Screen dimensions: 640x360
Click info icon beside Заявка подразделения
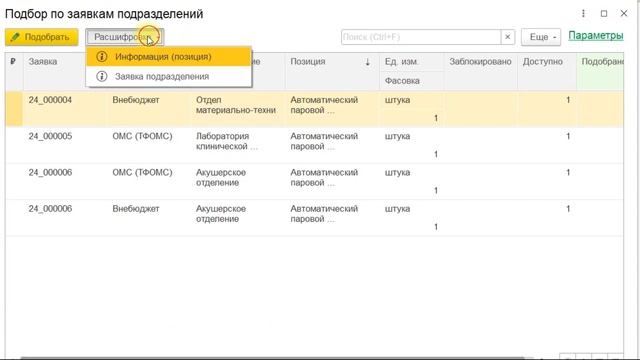[x=102, y=76]
